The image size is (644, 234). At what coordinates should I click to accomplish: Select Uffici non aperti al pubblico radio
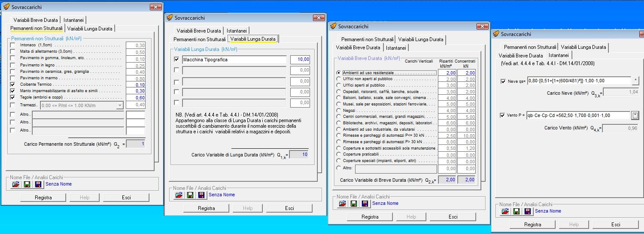click(x=339, y=79)
